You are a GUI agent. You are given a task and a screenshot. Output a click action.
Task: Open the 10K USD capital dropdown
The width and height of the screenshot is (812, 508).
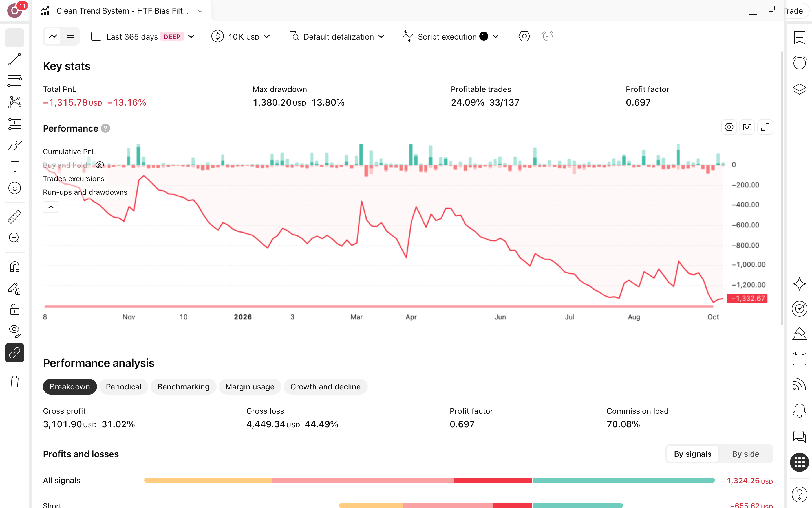point(240,36)
